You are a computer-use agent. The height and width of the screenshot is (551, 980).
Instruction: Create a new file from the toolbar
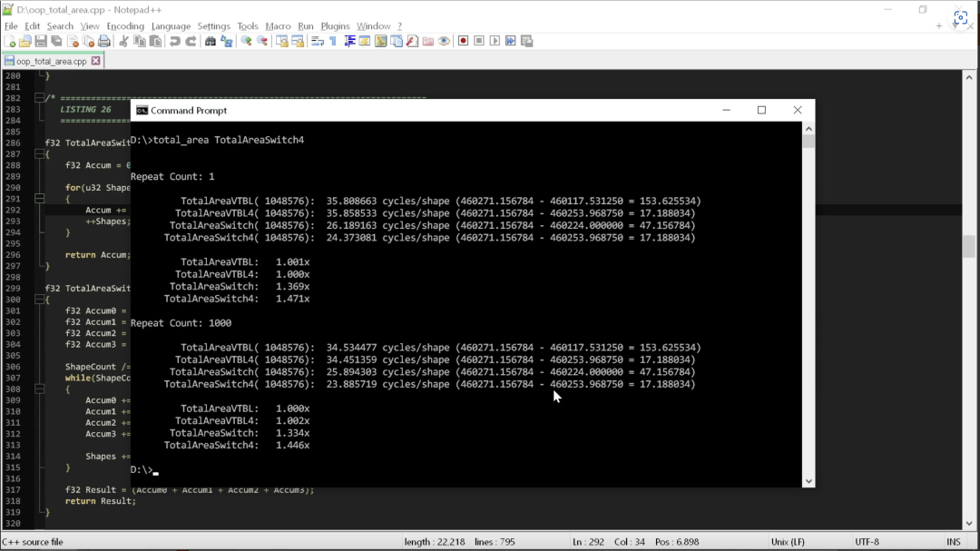[x=9, y=41]
